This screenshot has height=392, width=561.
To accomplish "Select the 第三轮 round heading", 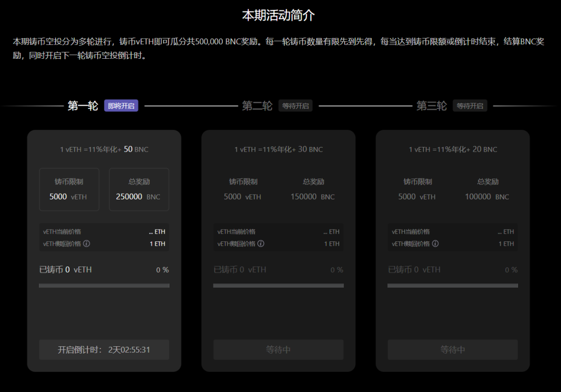I will pos(431,105).
